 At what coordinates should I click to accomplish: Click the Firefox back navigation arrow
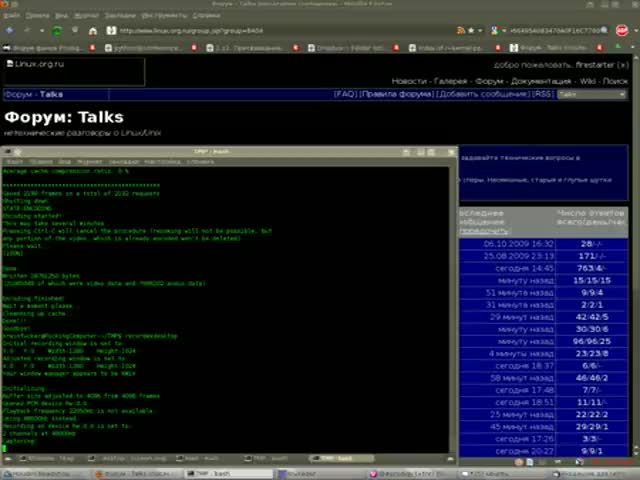click(9, 31)
